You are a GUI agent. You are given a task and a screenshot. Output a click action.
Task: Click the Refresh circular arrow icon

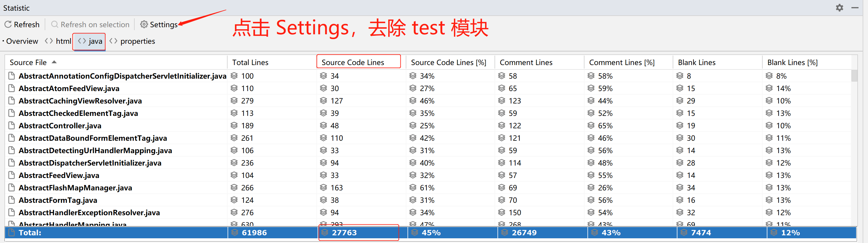coord(8,24)
